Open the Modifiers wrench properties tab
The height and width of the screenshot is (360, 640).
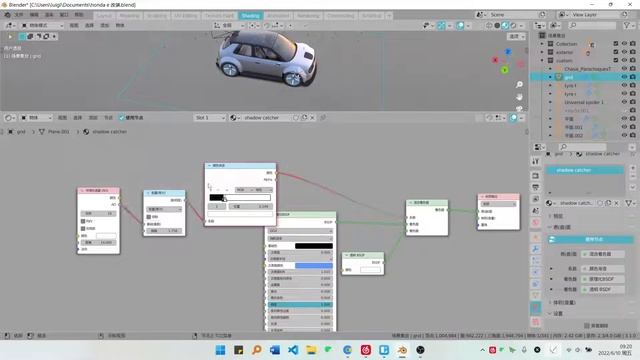(536, 249)
